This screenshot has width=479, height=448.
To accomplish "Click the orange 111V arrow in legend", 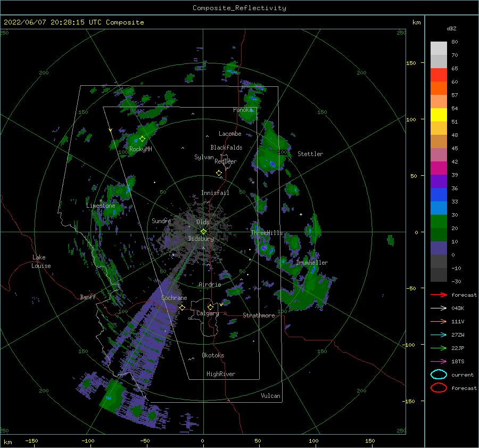I will (439, 321).
